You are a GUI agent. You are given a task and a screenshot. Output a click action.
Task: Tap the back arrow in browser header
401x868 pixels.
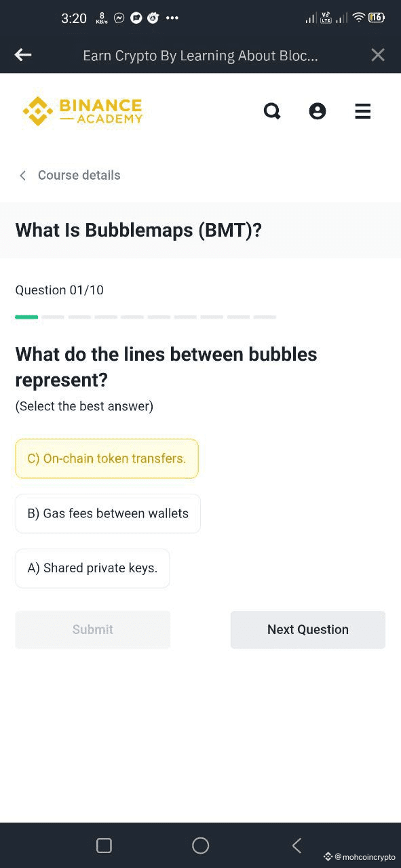tap(23, 55)
